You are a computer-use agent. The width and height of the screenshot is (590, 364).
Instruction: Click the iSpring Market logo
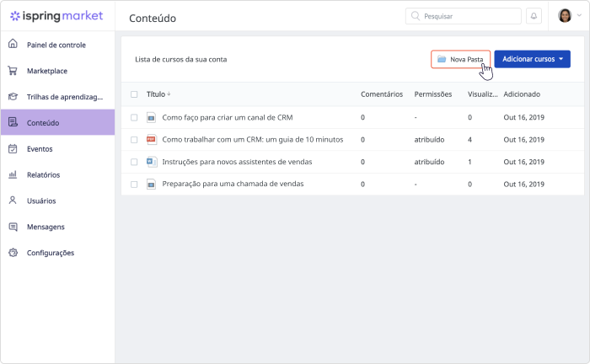[x=56, y=16]
